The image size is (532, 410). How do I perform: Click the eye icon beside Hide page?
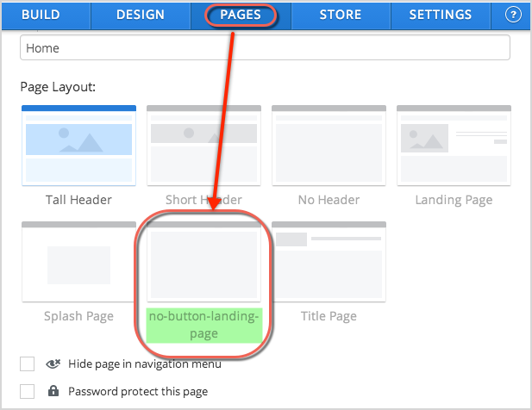[x=53, y=364]
